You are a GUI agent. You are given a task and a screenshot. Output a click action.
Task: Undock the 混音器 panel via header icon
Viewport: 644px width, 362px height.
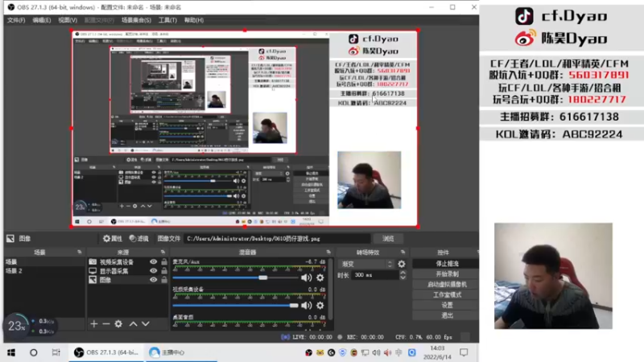click(x=328, y=252)
